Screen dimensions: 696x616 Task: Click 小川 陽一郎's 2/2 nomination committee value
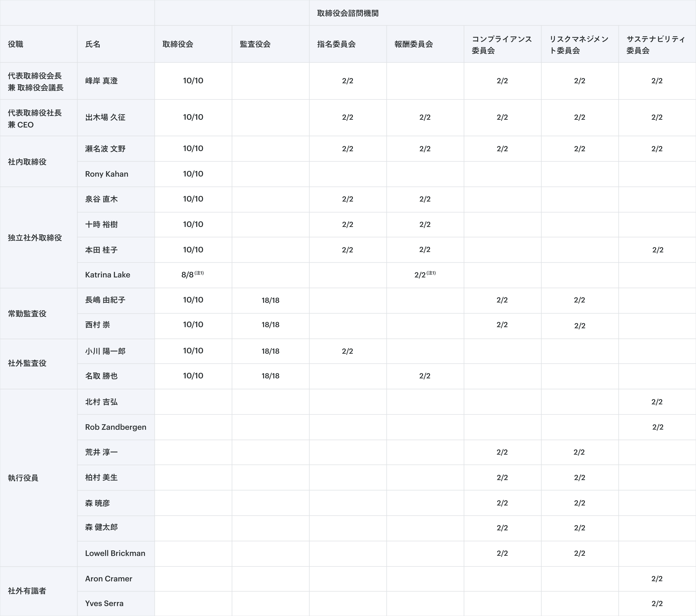[x=347, y=351]
